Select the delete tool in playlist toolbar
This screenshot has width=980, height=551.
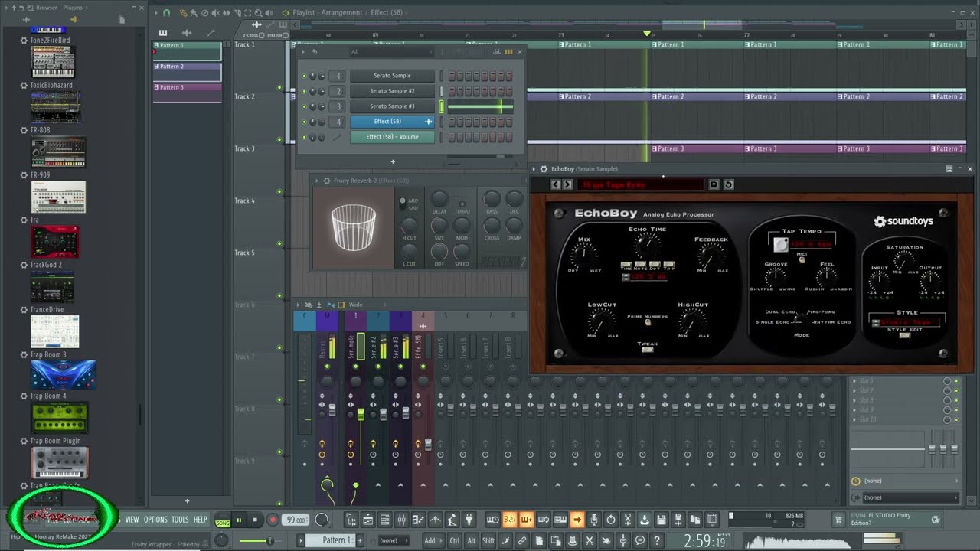click(204, 12)
